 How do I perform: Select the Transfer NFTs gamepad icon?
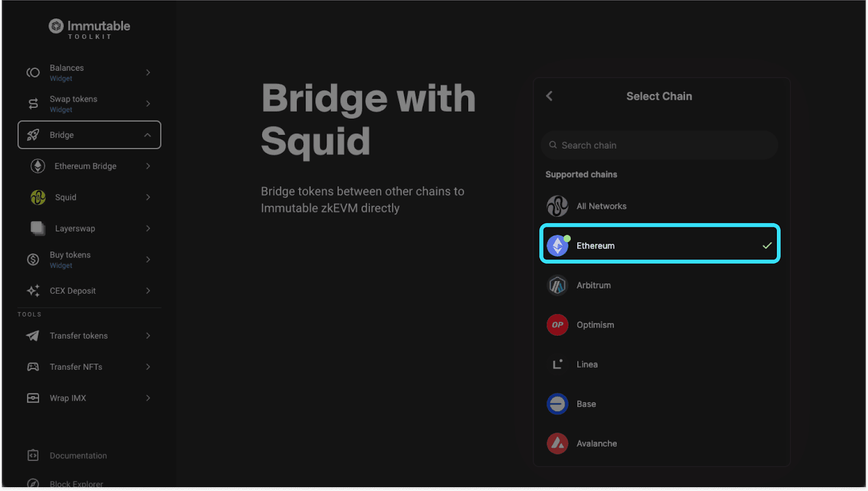tap(33, 367)
